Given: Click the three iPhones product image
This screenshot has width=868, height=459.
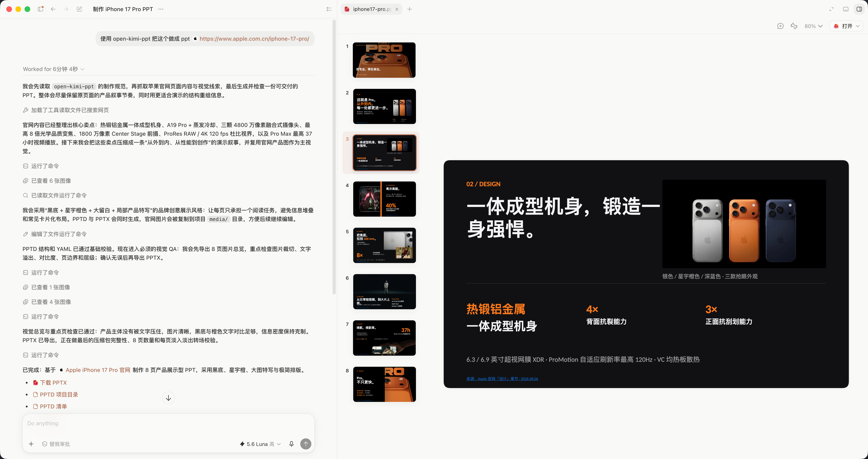Looking at the screenshot, I should click(744, 224).
